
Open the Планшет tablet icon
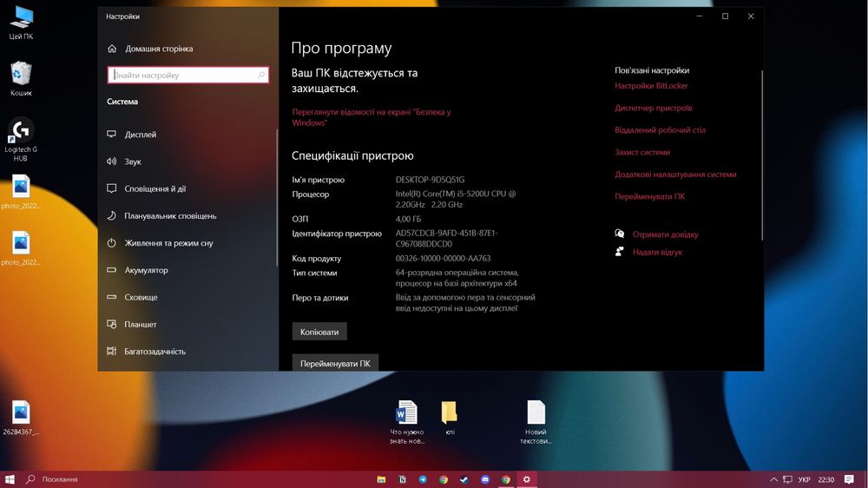[x=111, y=324]
